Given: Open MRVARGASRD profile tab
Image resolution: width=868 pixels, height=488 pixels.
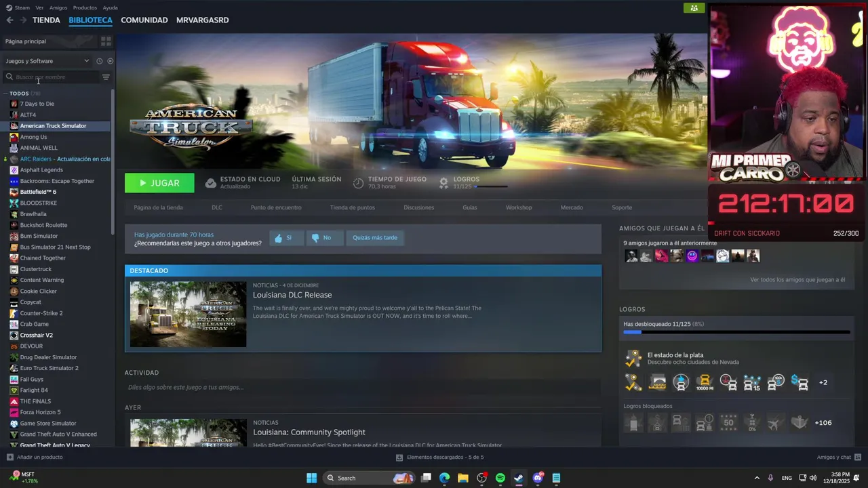Looking at the screenshot, I should coord(203,20).
